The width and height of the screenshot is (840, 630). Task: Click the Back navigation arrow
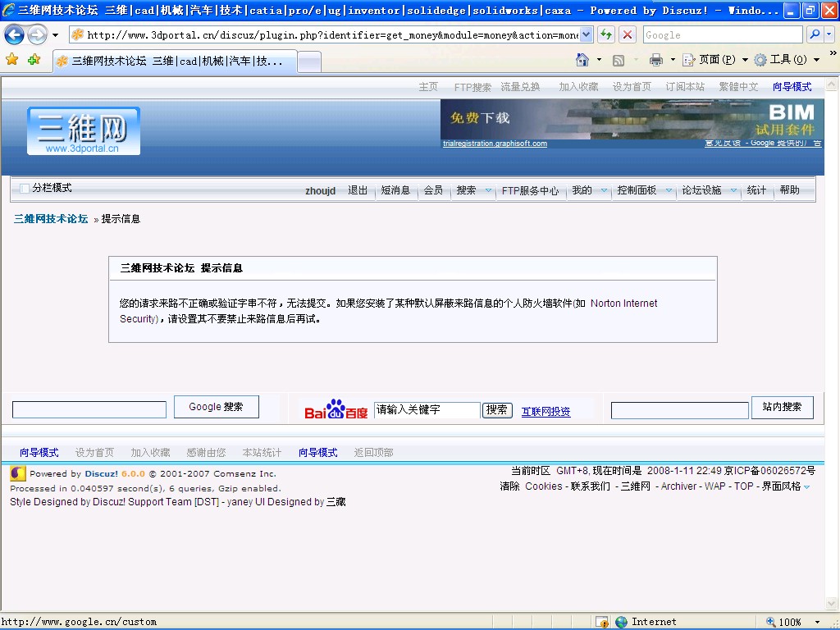pyautogui.click(x=15, y=34)
